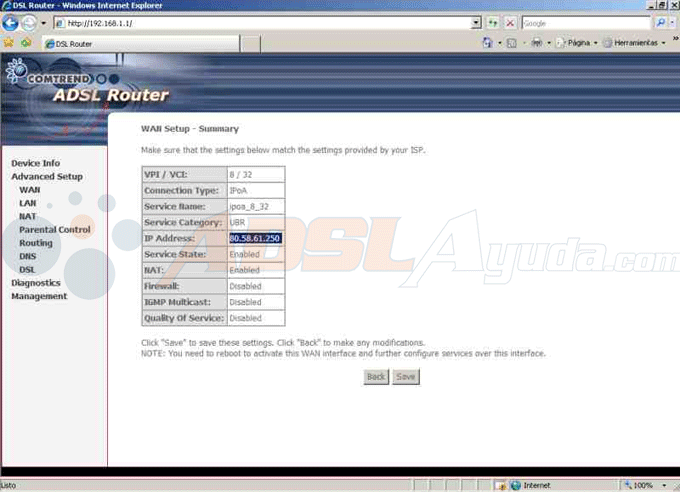The height and width of the screenshot is (492, 680).
Task: Click the search magnifier icon
Action: pos(660,22)
